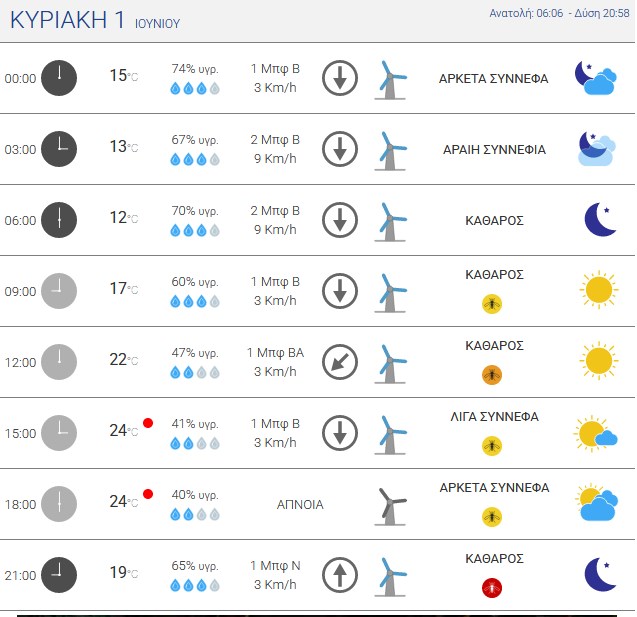Click the red mosquito icon at 21:00
Screen dimensions: 637x617
492,588
